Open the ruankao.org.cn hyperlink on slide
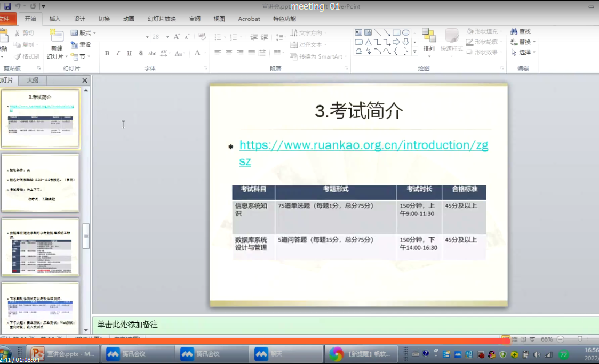This screenshot has width=599, height=364. coord(363,145)
